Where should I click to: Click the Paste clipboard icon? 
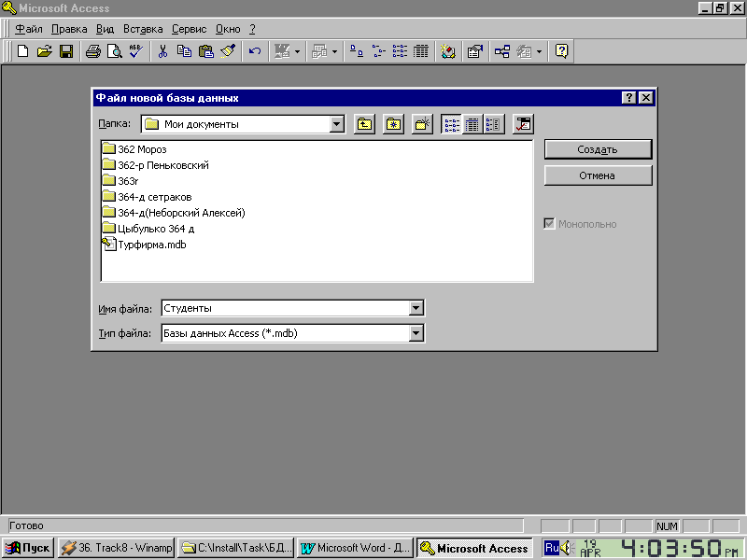205,51
